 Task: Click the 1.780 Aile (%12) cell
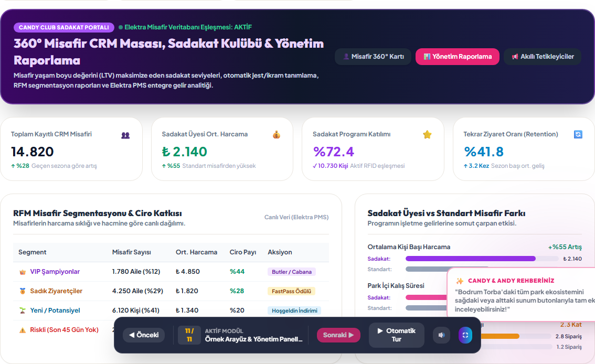(x=136, y=272)
